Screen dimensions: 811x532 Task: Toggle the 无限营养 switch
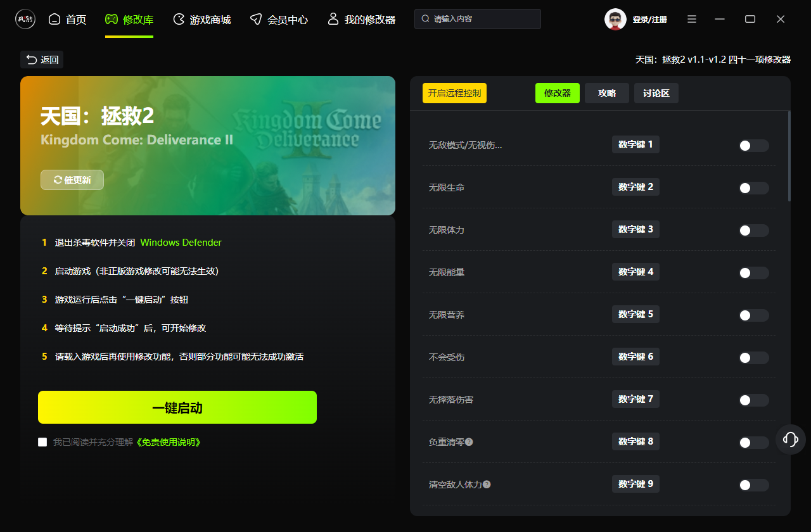pos(754,315)
